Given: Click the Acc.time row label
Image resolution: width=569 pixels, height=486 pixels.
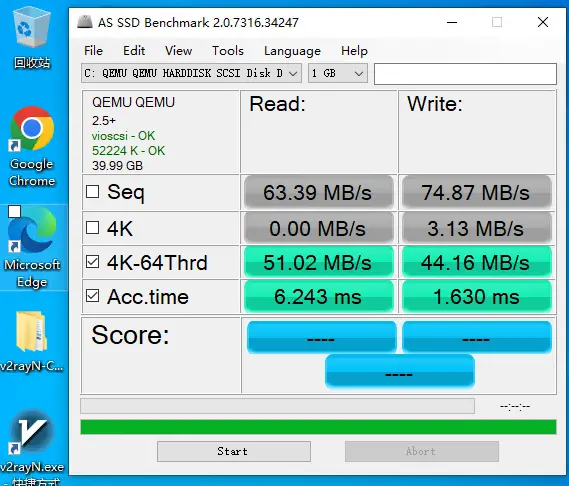Looking at the screenshot, I should [x=148, y=297].
